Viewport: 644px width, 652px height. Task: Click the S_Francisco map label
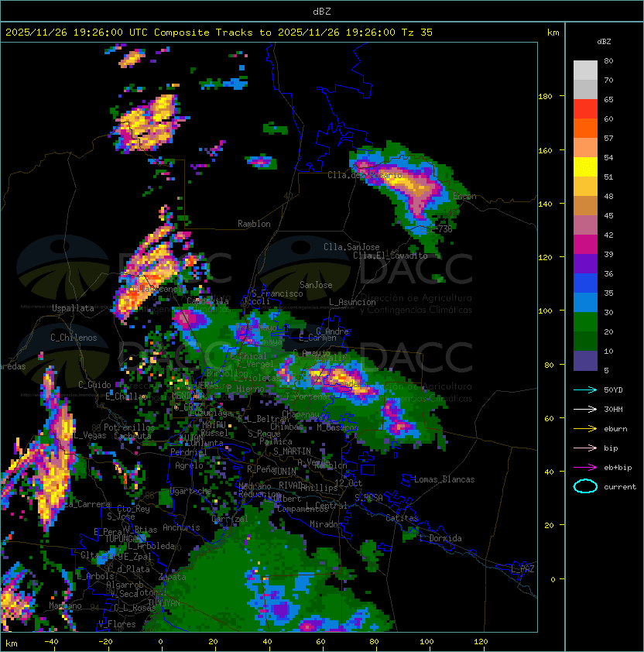(x=277, y=293)
